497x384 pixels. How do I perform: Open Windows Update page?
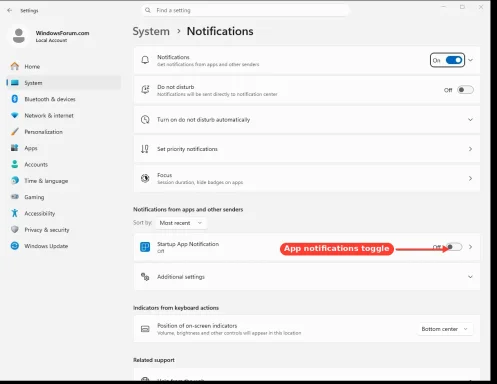46,246
